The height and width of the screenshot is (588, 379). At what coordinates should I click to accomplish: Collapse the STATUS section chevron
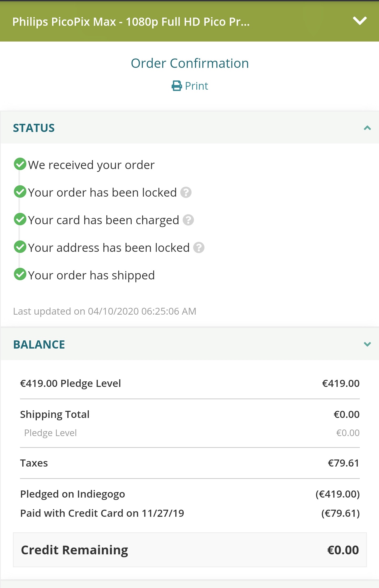(x=367, y=128)
